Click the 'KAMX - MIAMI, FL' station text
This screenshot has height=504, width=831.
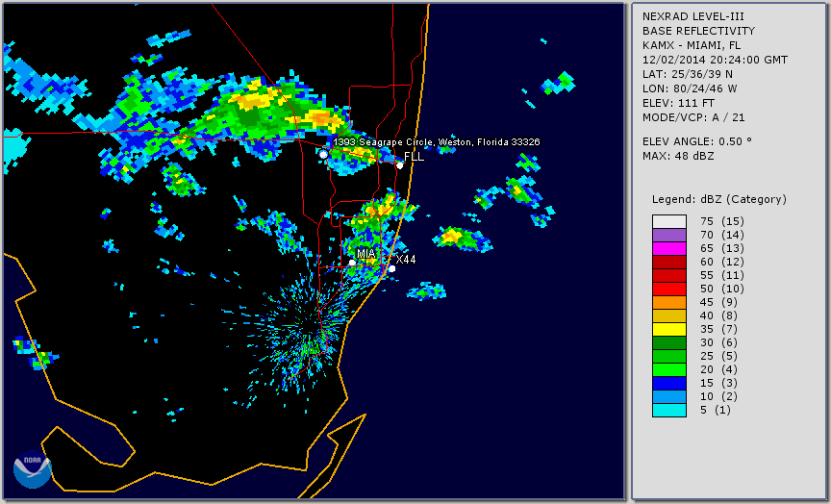click(692, 45)
